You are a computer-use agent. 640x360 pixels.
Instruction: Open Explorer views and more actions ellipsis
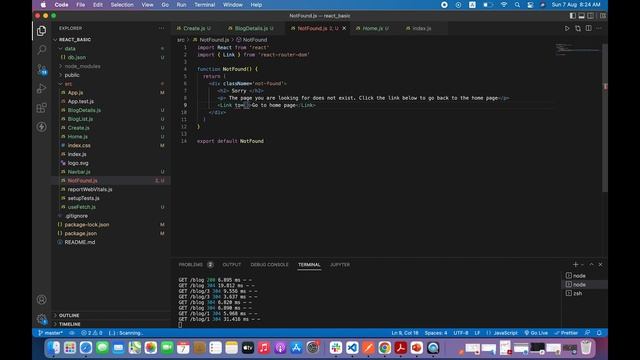[x=162, y=28]
